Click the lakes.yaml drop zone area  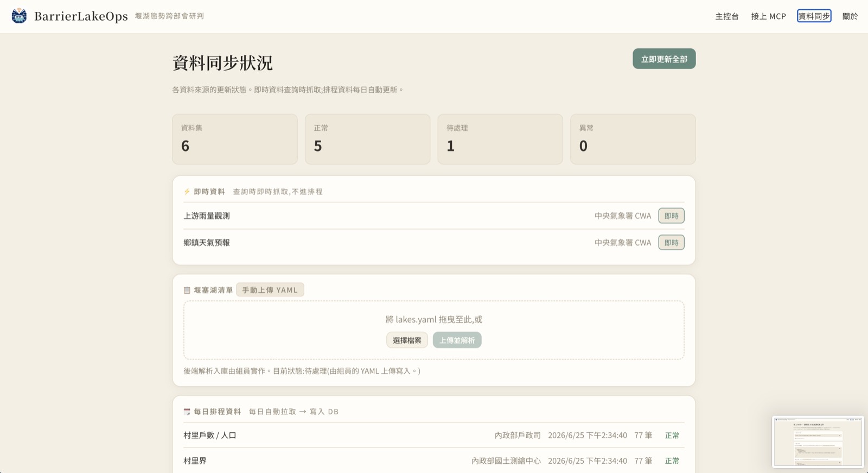click(x=433, y=330)
